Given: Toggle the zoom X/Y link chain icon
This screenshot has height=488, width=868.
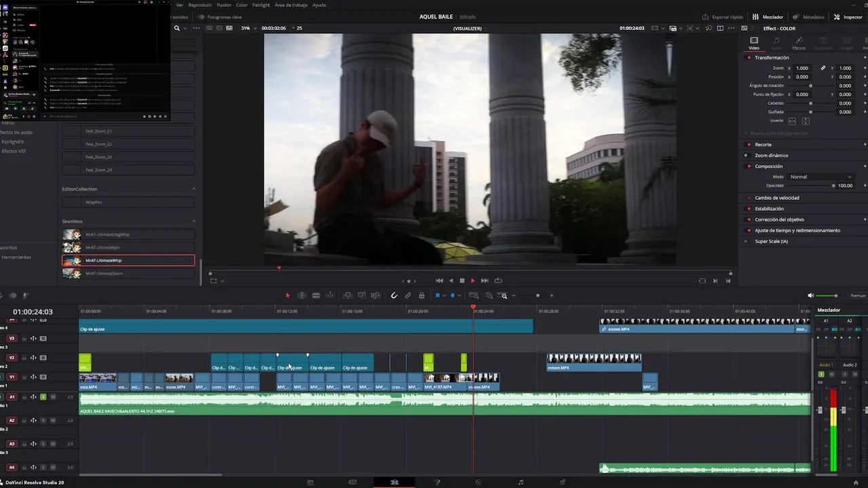Looking at the screenshot, I should tap(823, 68).
